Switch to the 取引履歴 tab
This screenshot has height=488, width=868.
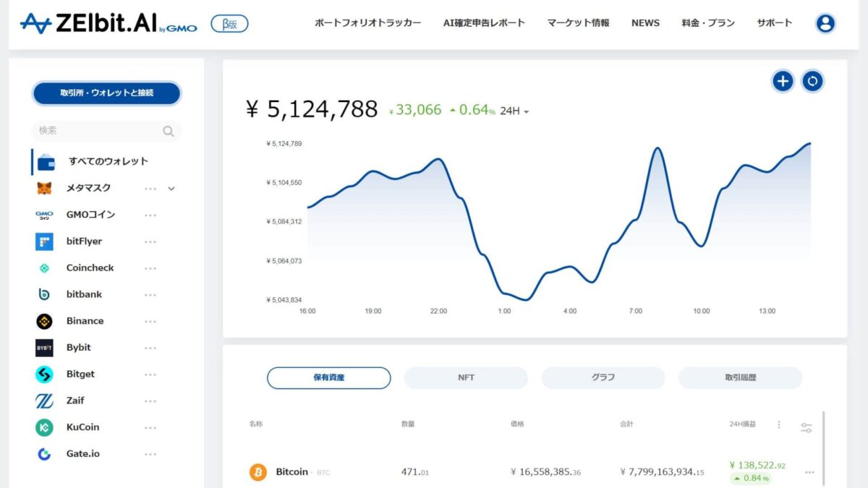tap(740, 377)
